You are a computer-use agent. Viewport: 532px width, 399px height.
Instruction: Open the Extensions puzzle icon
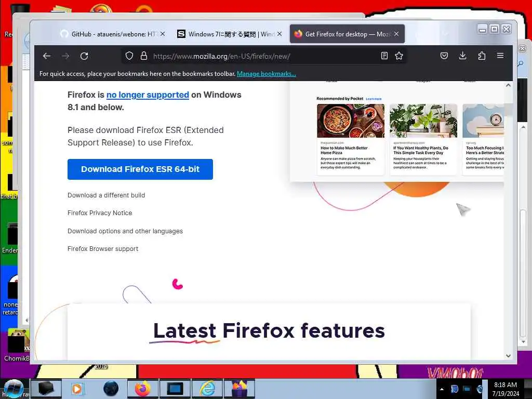click(x=482, y=56)
